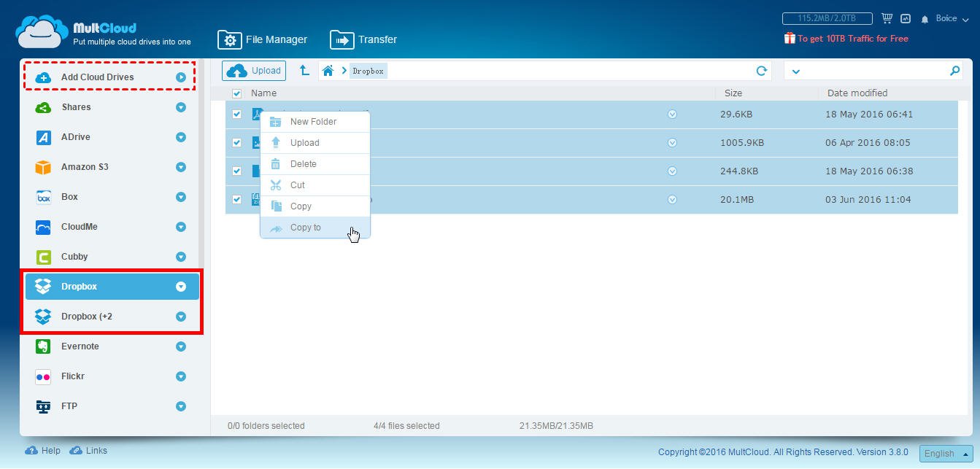Expand the Evernote dropdown arrow
The width and height of the screenshot is (980, 469).
tap(181, 346)
